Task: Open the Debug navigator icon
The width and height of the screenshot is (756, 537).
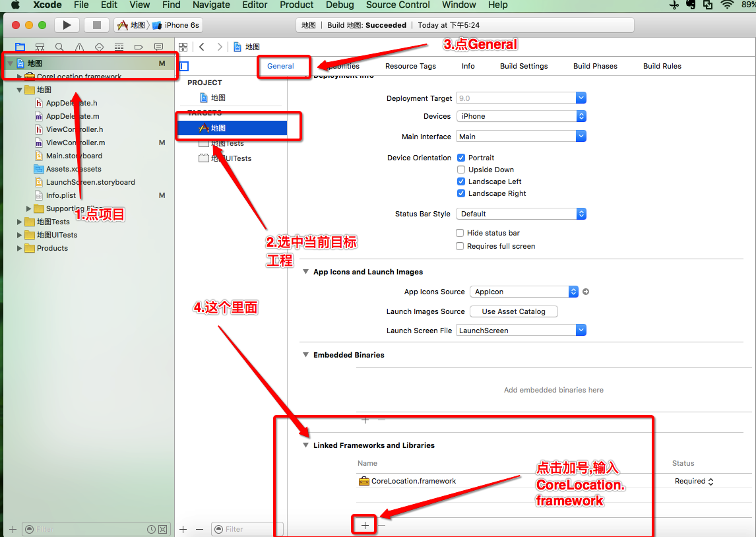Action: click(x=119, y=47)
